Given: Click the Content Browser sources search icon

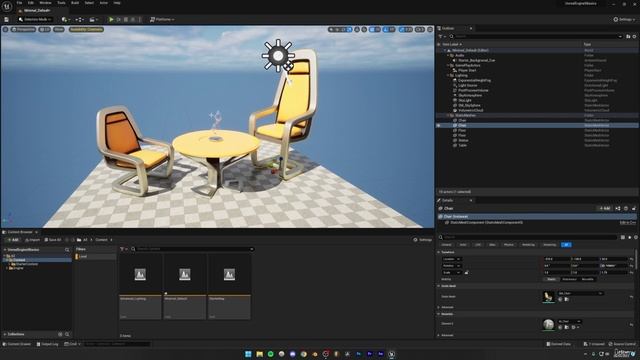Looking at the screenshot, I should coord(67,250).
